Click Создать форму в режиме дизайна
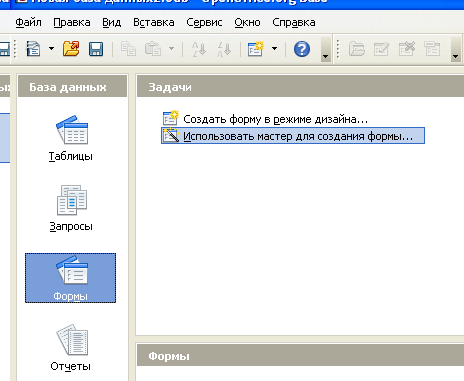This screenshot has width=464, height=381. click(x=275, y=119)
